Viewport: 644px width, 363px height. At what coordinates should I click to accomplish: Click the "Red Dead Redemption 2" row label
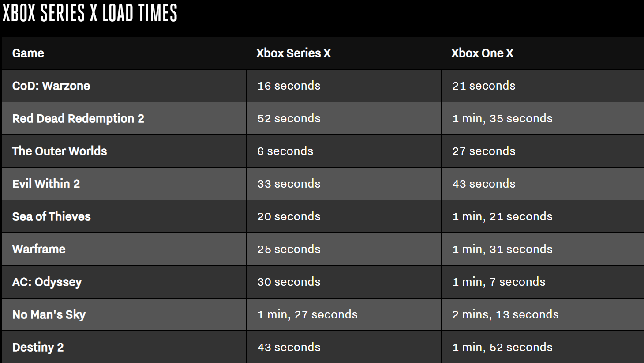pos(78,118)
